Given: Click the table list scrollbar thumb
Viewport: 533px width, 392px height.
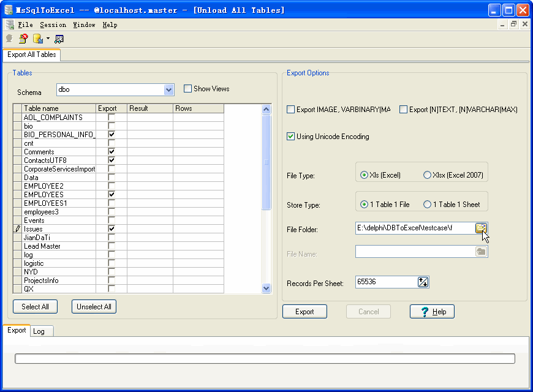Looking at the screenshot, I should point(266,162).
